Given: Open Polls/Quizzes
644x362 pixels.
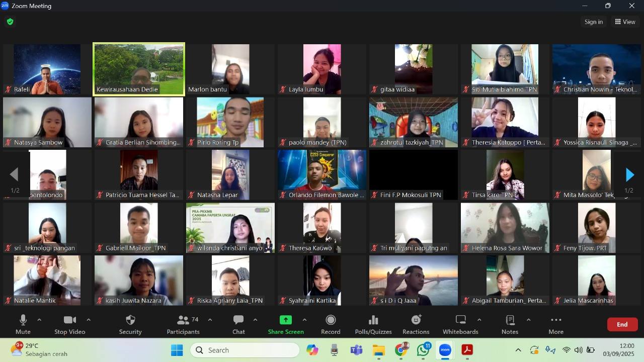Looking at the screenshot, I should pos(373,324).
